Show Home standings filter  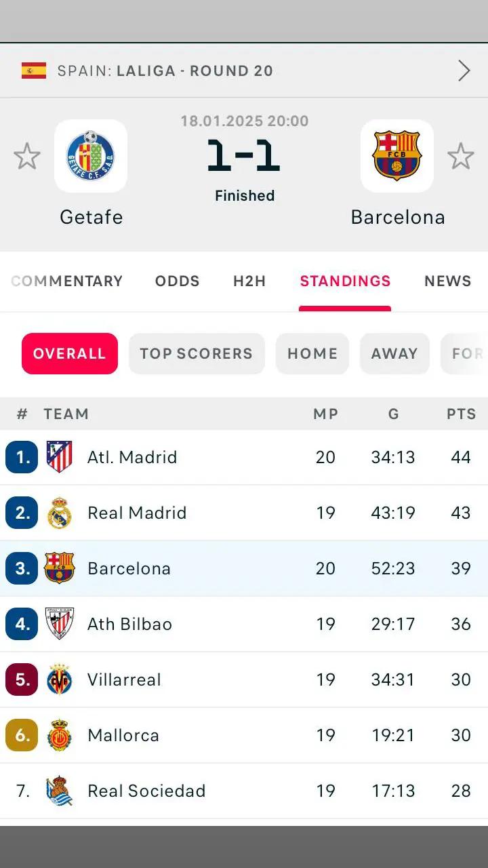coord(312,353)
